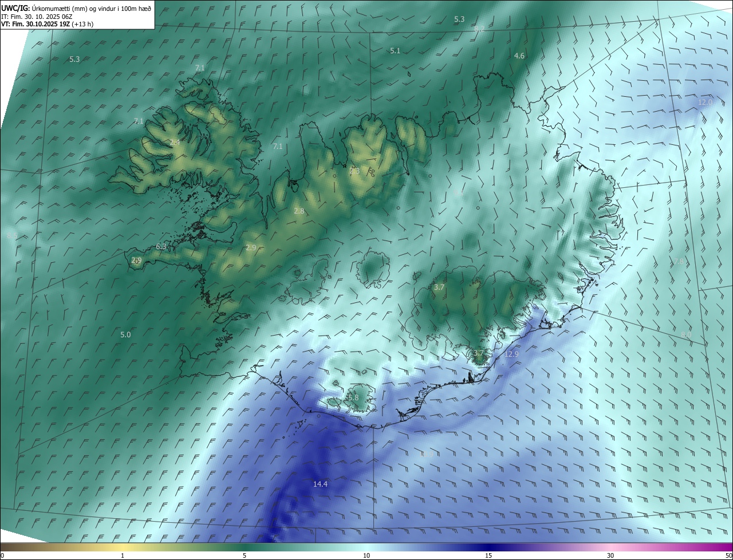
Task: Click the 0 label on the color scale
Action: tap(2, 555)
